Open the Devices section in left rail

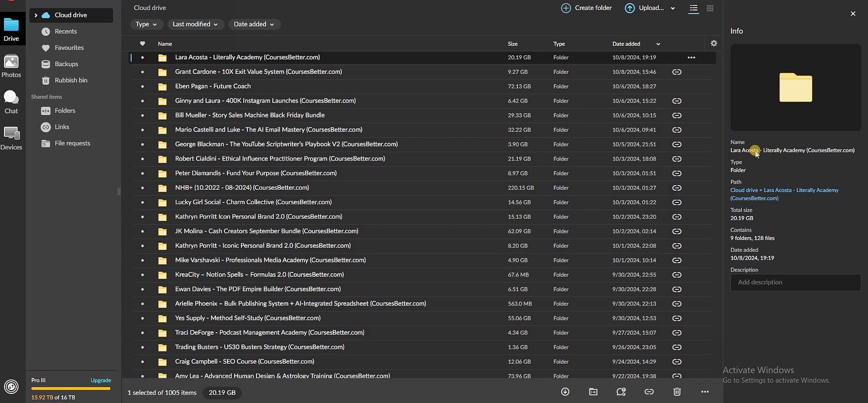pos(11,138)
